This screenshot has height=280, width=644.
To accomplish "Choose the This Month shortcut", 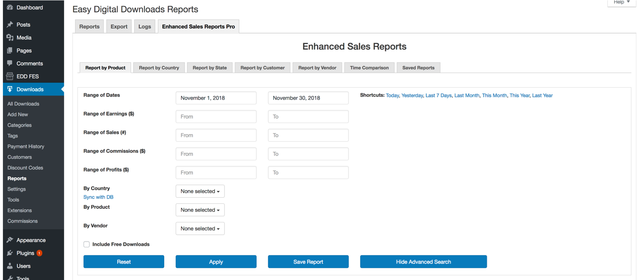I will (494, 95).
